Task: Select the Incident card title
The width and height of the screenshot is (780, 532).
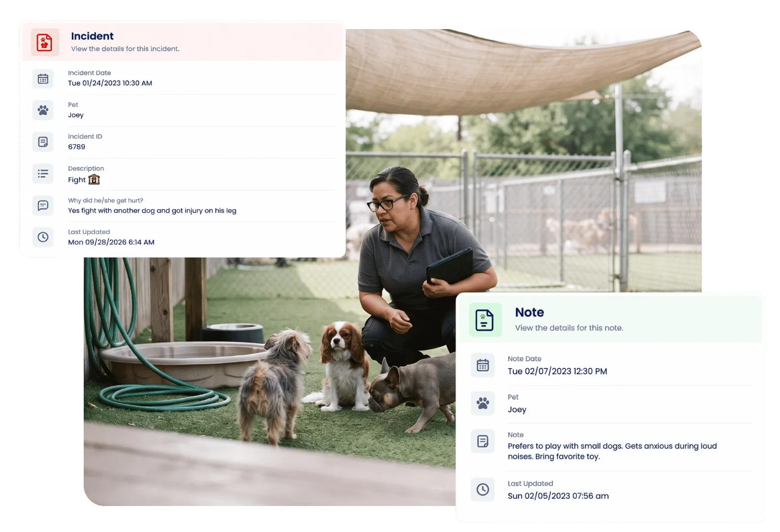Action: (x=92, y=36)
